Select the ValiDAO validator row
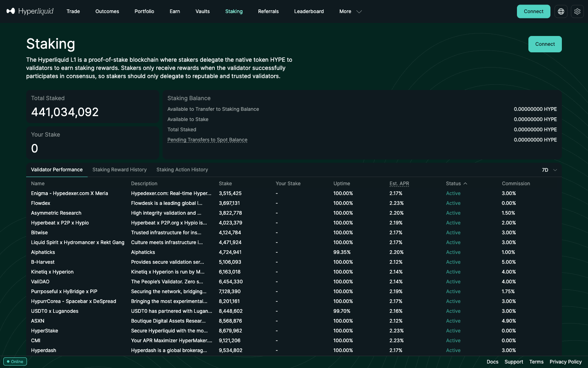This screenshot has width=588, height=368. (294, 282)
